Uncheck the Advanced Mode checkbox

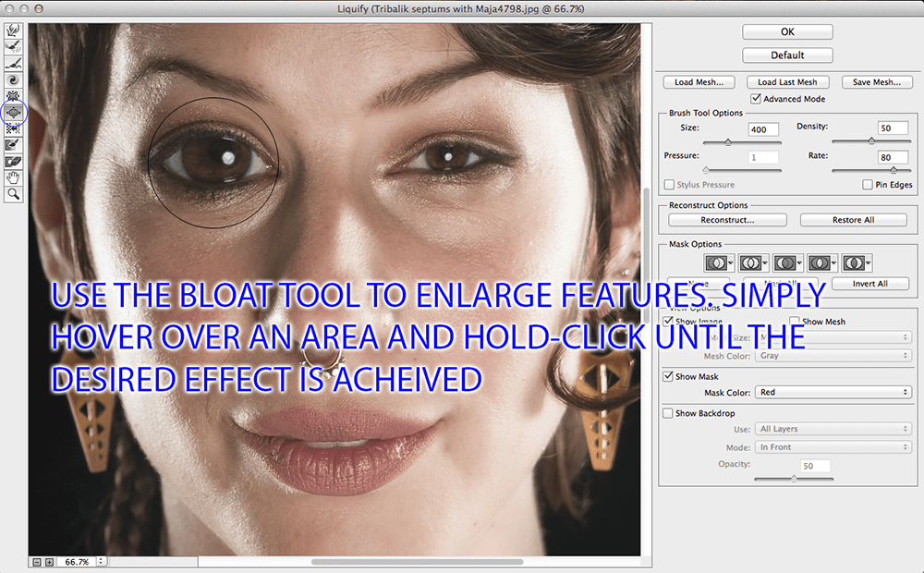[x=757, y=99]
